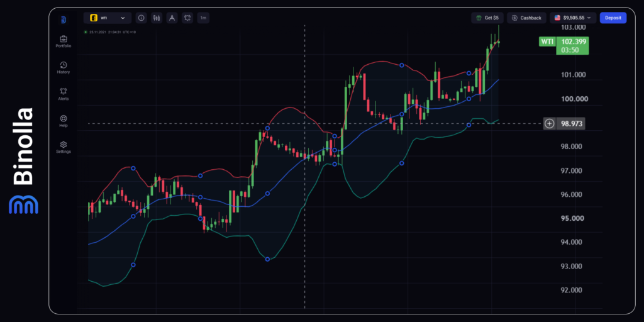Change the 1m timeframe selector
This screenshot has height=322, width=644.
[203, 18]
